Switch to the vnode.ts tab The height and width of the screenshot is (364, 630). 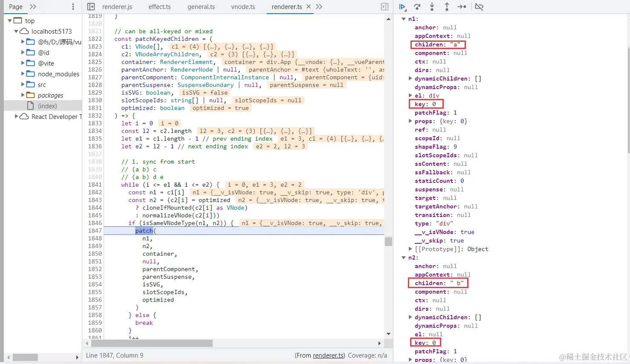pos(243,7)
